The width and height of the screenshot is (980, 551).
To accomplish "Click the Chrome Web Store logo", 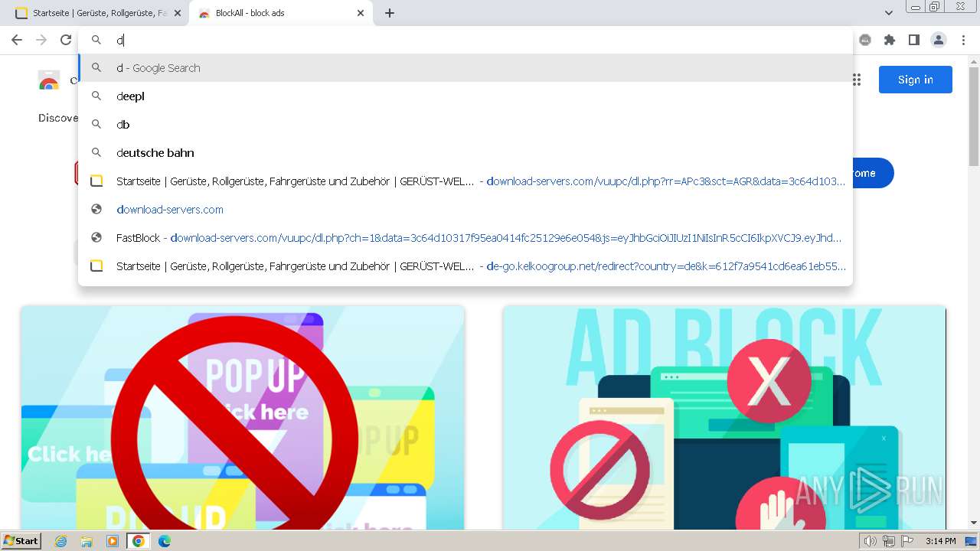I will click(49, 80).
